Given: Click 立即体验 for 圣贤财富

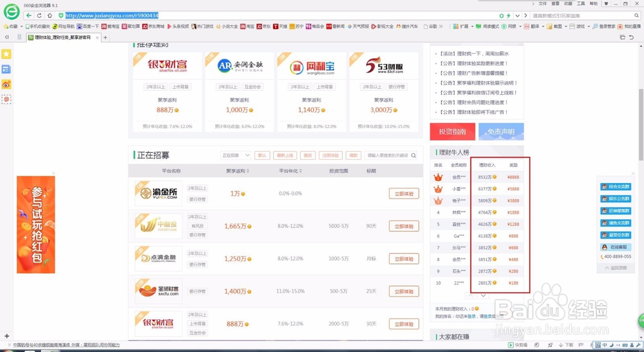Looking at the screenshot, I should point(404,291).
